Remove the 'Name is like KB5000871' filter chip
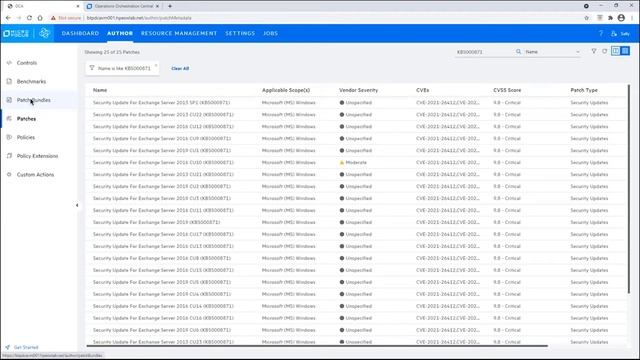 (156, 65)
